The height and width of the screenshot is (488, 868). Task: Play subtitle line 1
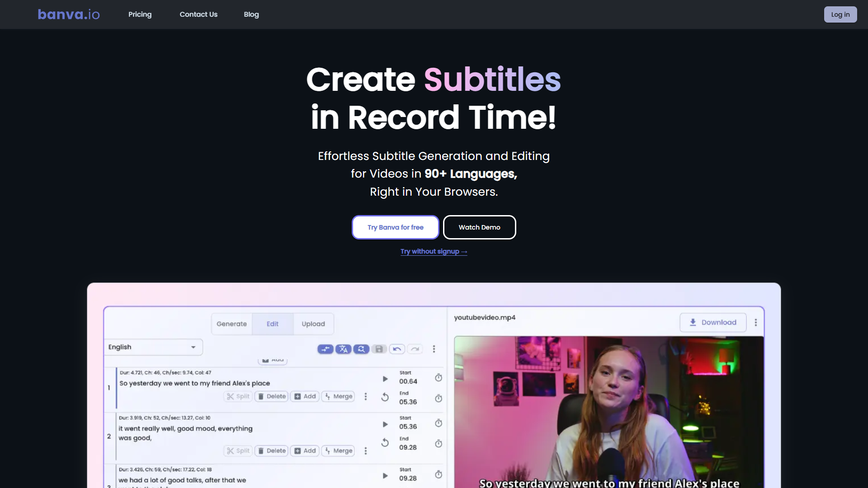[385, 379]
